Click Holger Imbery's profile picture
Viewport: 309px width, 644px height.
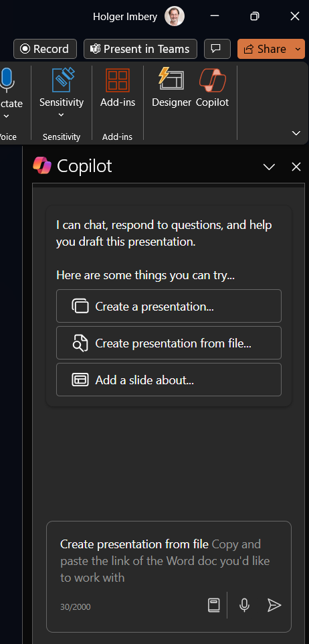click(175, 17)
